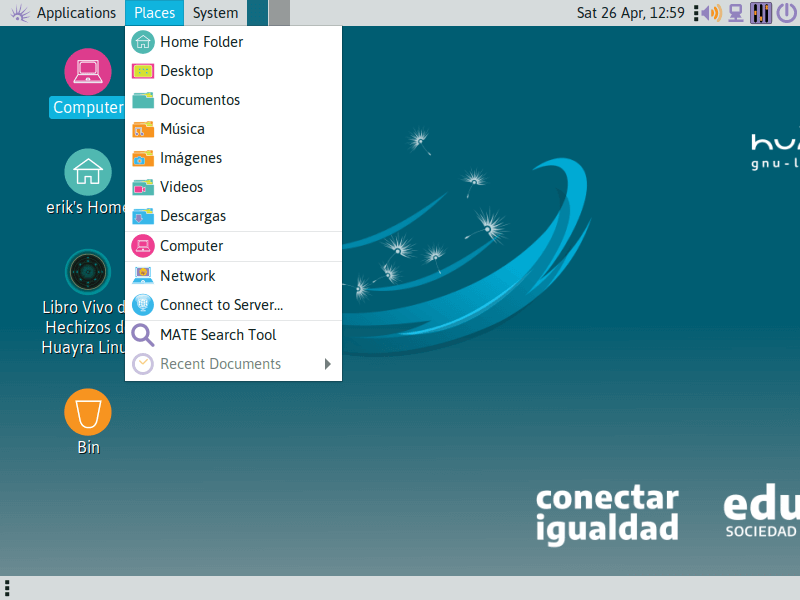The image size is (800, 600).
Task: Click the clock showing Sat 26 Apr, 12:59
Action: (x=631, y=13)
